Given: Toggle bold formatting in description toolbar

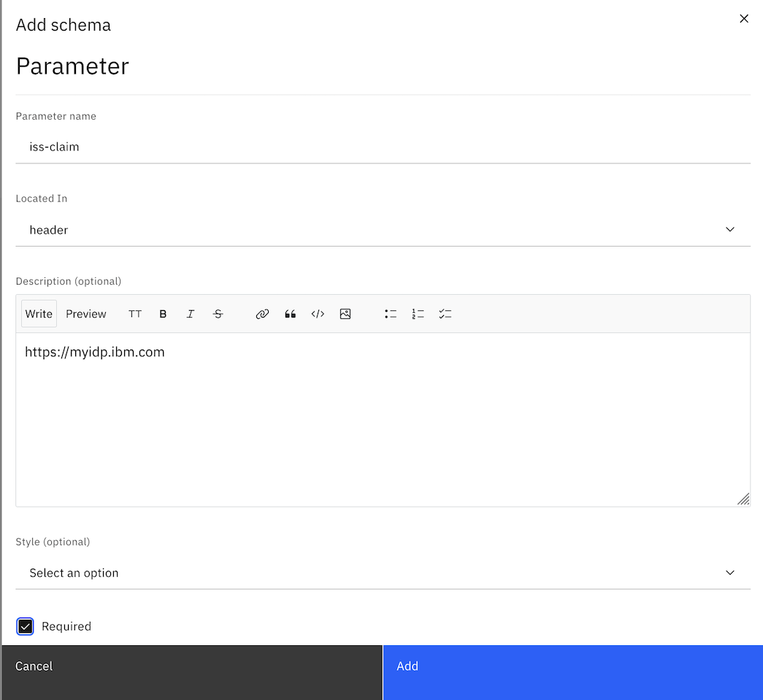Looking at the screenshot, I should click(x=163, y=314).
